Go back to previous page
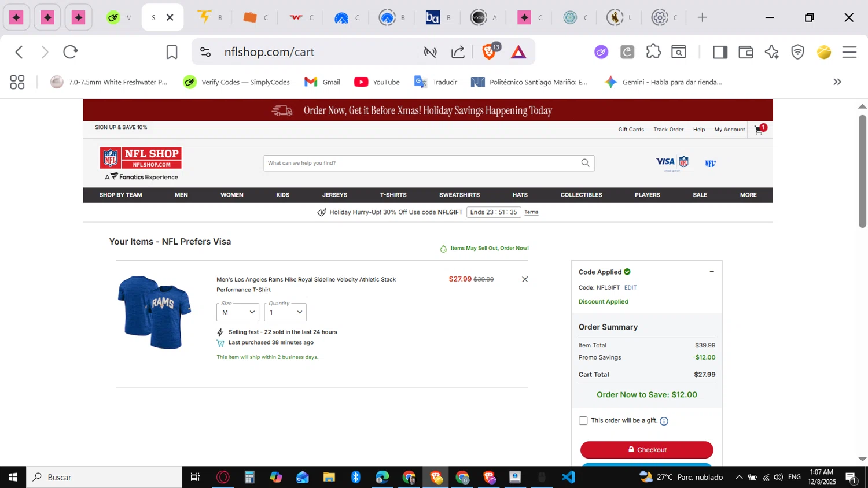The width and height of the screenshot is (868, 488). point(19,52)
